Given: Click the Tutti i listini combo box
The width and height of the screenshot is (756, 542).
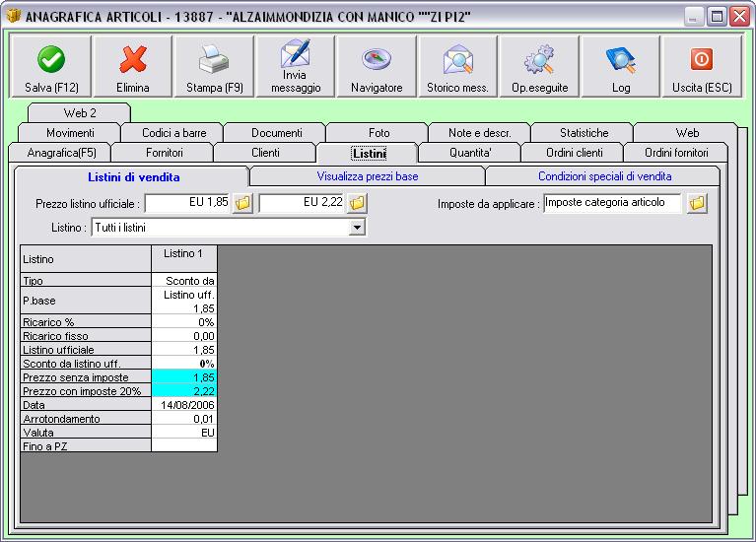Looking at the screenshot, I should click(229, 227).
